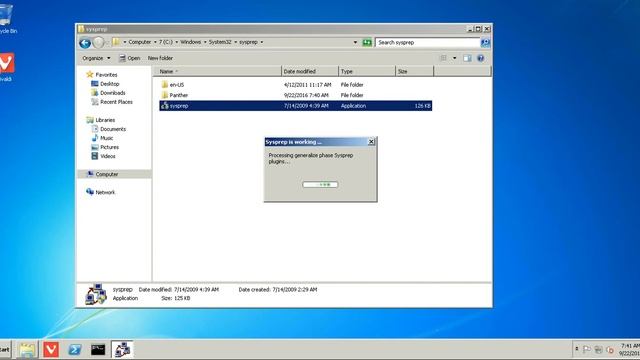
Task: Open the Vivaldi desktop shortcut
Action: click(x=6, y=67)
